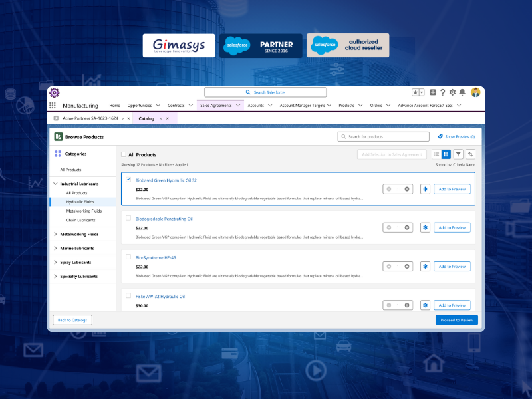Expand the Specialty Lubricants category
532x399 pixels.
55,276
